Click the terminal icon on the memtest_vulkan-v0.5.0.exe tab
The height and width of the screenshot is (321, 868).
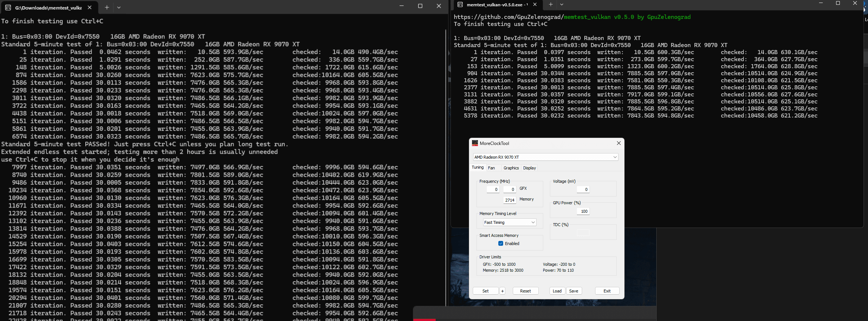(460, 4)
